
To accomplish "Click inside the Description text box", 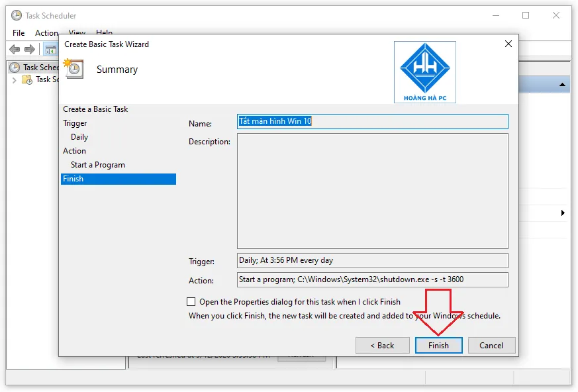I will (372, 191).
